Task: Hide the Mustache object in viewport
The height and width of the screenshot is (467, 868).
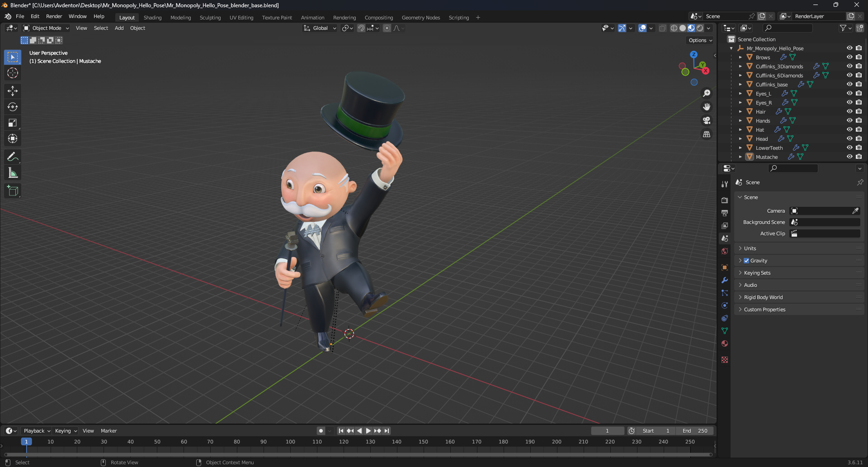Action: (x=849, y=157)
